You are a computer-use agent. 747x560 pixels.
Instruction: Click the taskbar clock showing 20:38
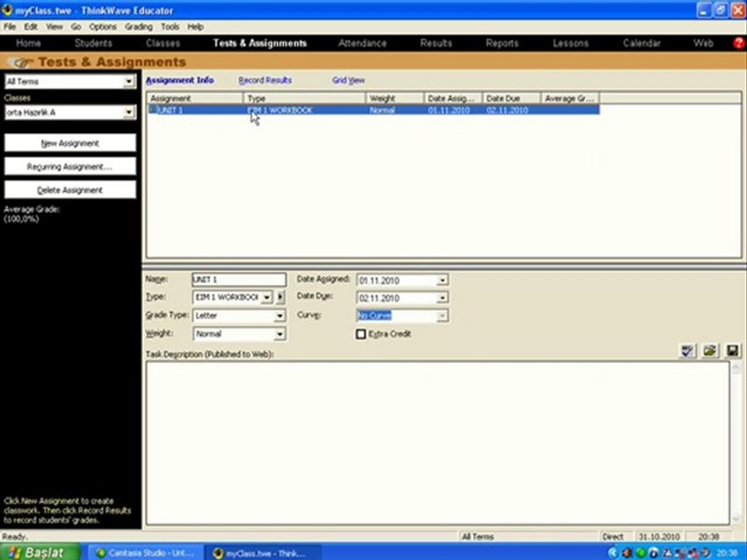click(x=728, y=553)
